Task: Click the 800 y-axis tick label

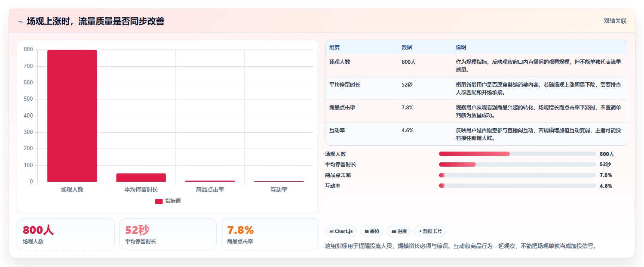Action: click(28, 50)
